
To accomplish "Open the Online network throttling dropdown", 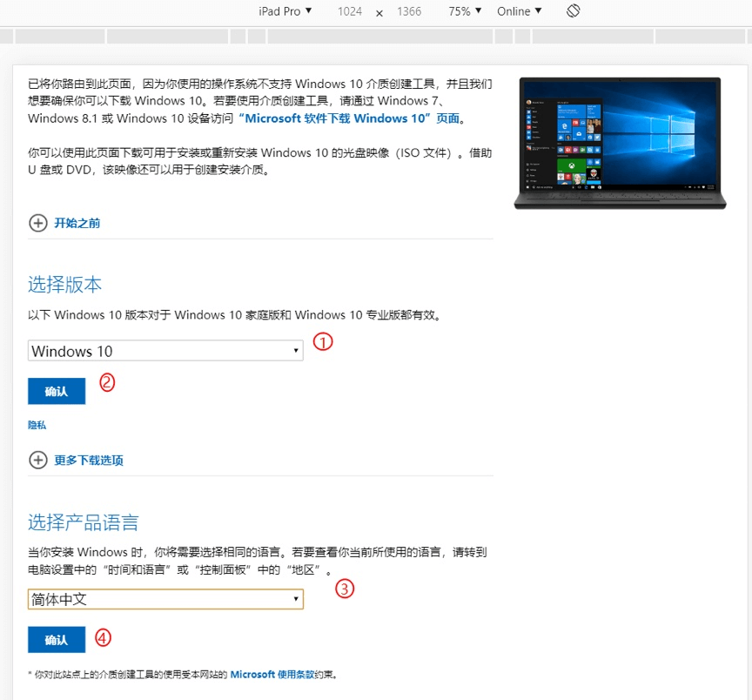I will [x=519, y=11].
